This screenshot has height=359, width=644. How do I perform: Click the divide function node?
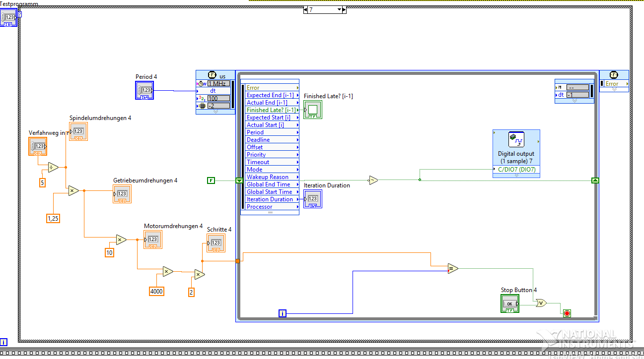pyautogui.click(x=53, y=168)
